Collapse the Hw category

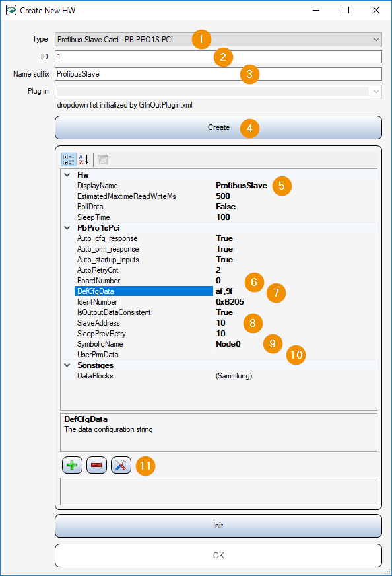(x=67, y=175)
